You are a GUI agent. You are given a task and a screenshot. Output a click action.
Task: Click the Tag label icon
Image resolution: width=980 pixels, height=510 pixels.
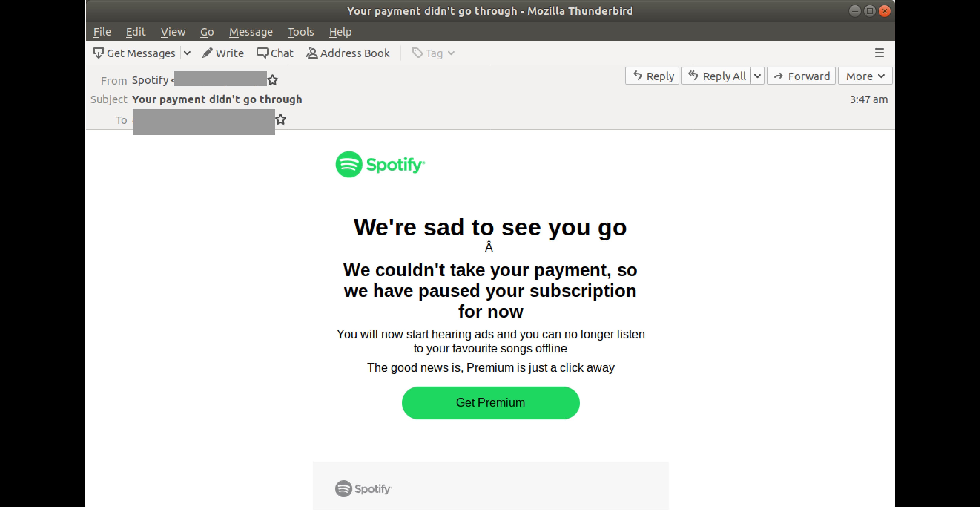(417, 53)
